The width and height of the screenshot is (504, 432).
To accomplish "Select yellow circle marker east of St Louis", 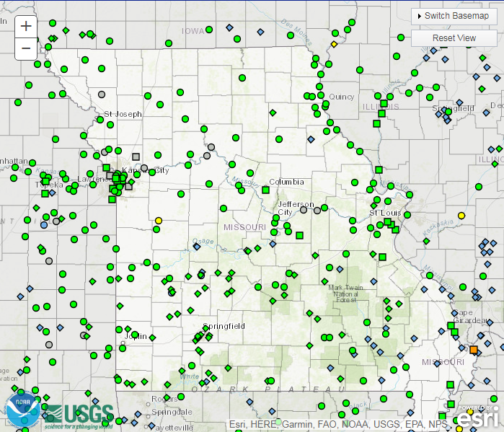I will point(463,216).
